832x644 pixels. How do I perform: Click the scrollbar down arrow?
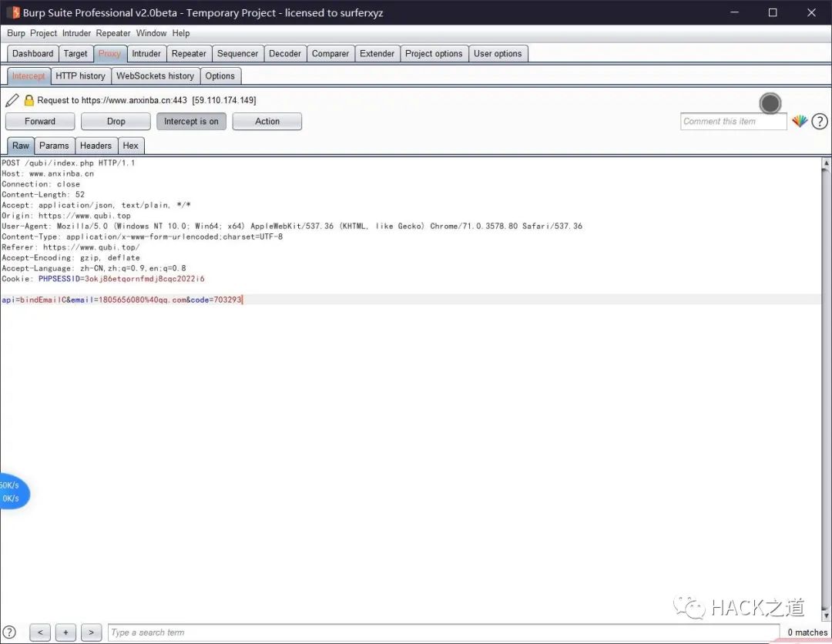click(x=826, y=615)
